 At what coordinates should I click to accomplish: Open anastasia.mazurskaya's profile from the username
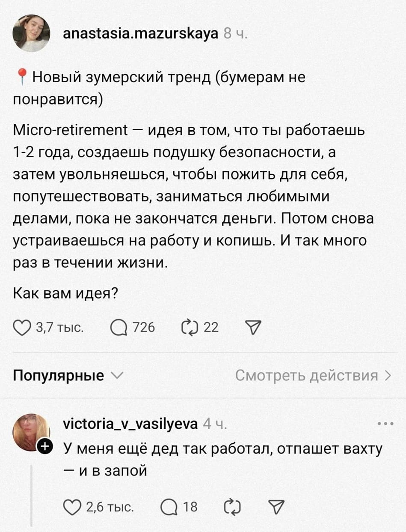(141, 33)
